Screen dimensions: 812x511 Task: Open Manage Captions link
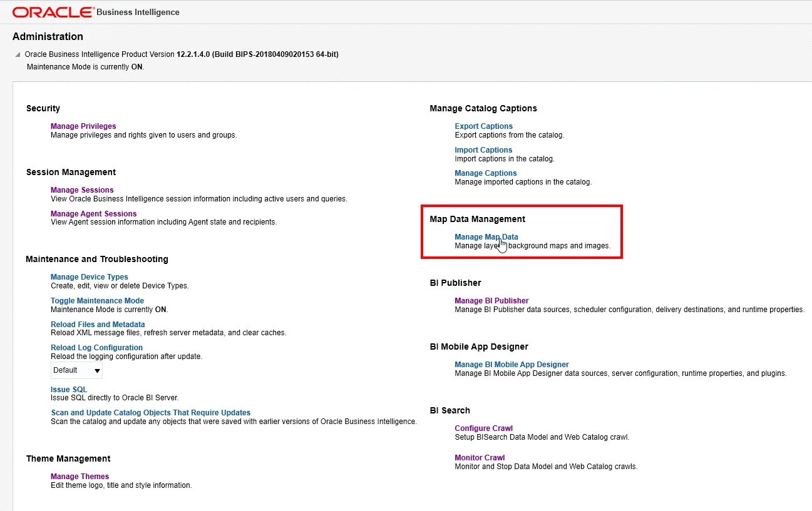point(485,173)
